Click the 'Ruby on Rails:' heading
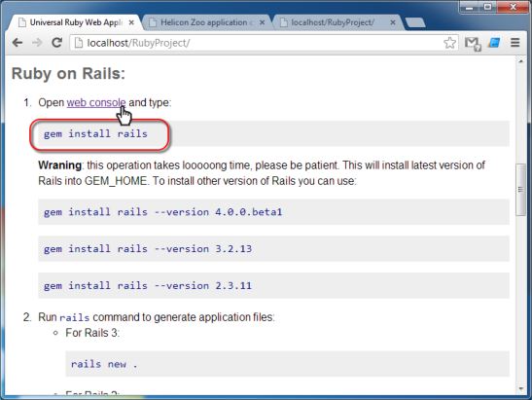Screen dimensions: 532x400 [68, 73]
